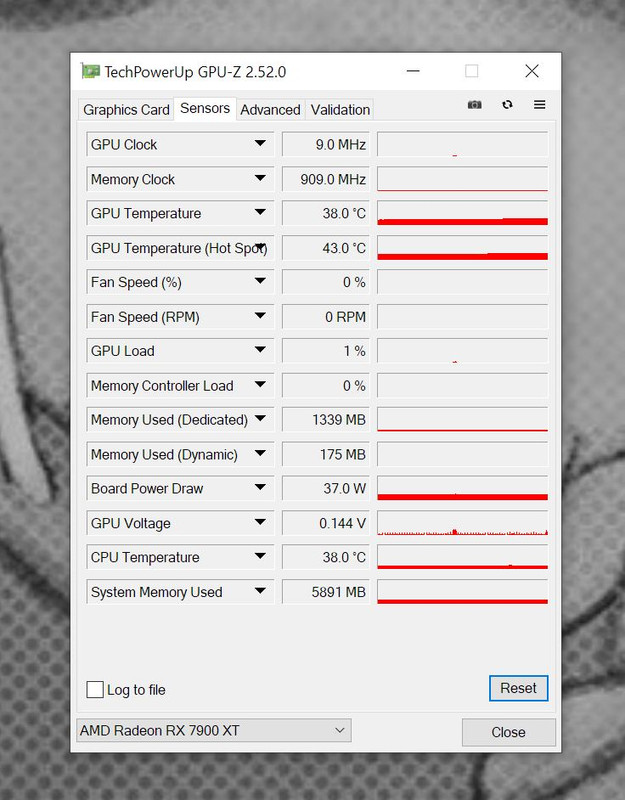Click the 37.0 W power draw value
This screenshot has height=800, width=625.
click(326, 489)
